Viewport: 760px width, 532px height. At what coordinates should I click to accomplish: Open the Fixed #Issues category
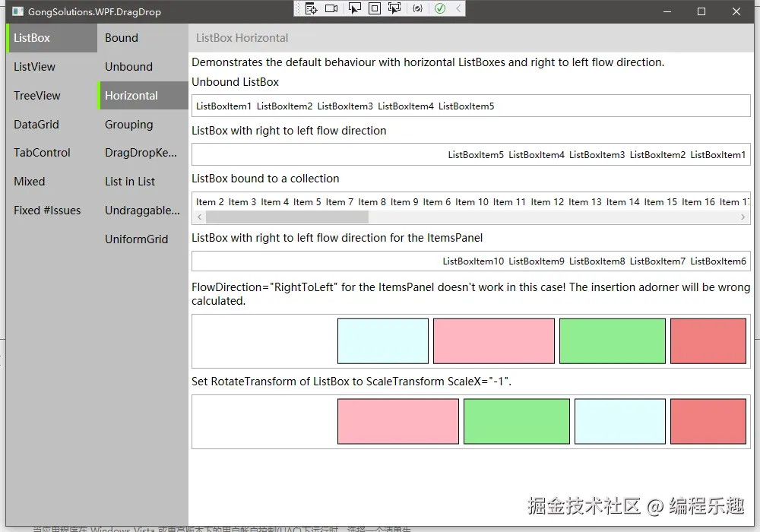52,211
